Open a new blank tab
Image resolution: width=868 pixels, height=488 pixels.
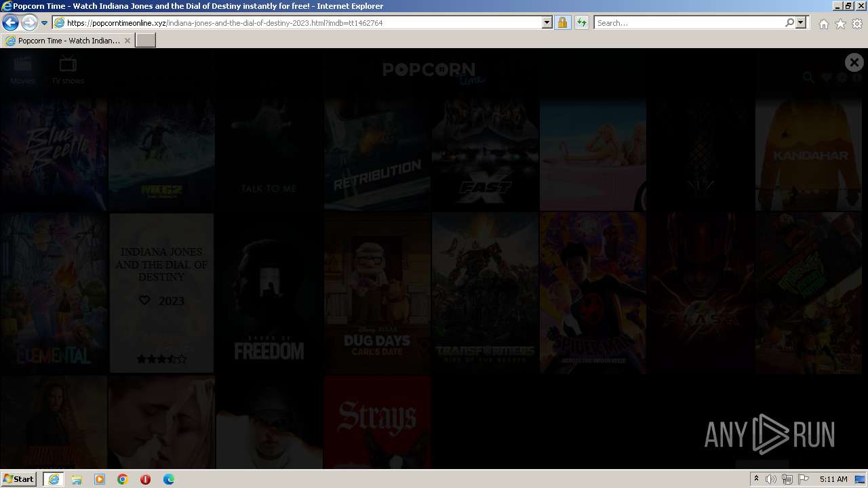click(x=146, y=40)
